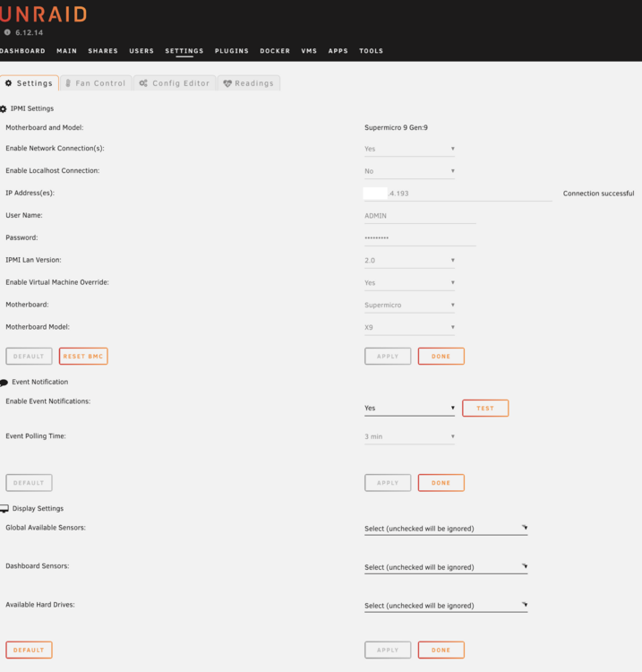This screenshot has width=642, height=672.
Task: Click the Event Notification speech bubble icon
Action: tap(4, 383)
